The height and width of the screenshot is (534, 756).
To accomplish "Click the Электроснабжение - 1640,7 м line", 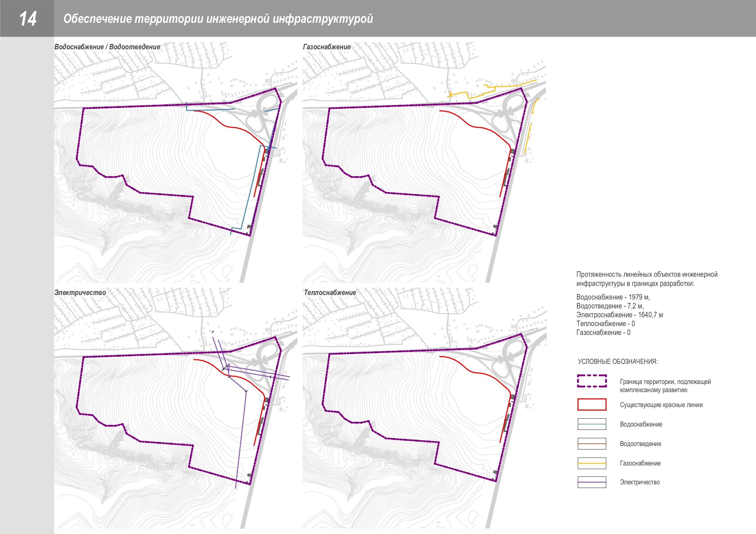I will click(619, 315).
